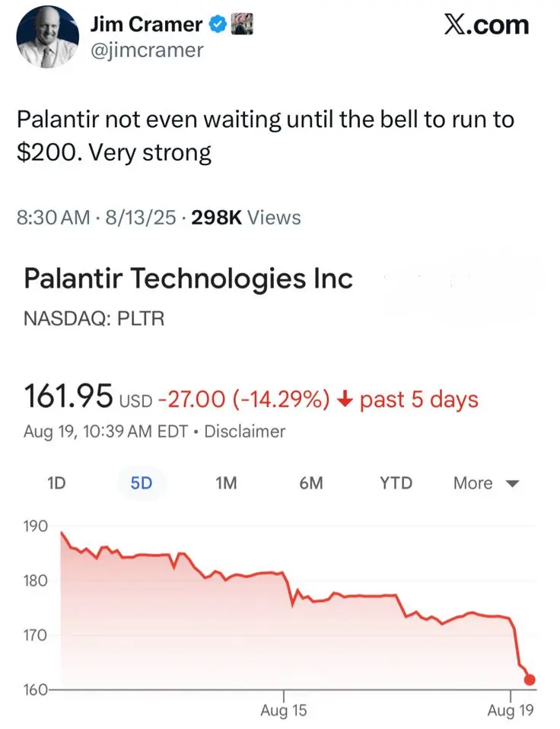Click the affiliate badge next to verified mark

242,24
